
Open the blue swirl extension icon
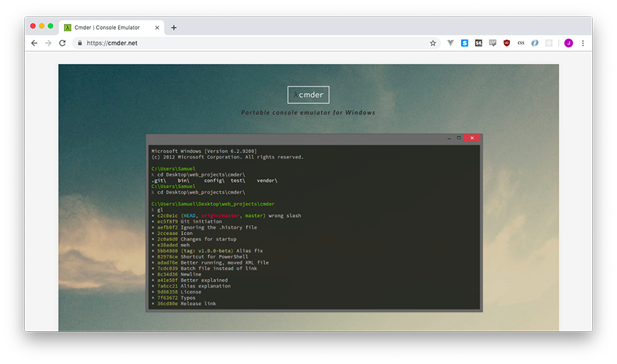[535, 43]
